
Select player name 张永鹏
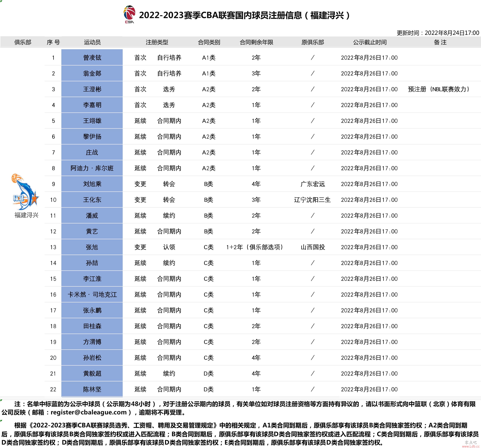click(x=92, y=310)
